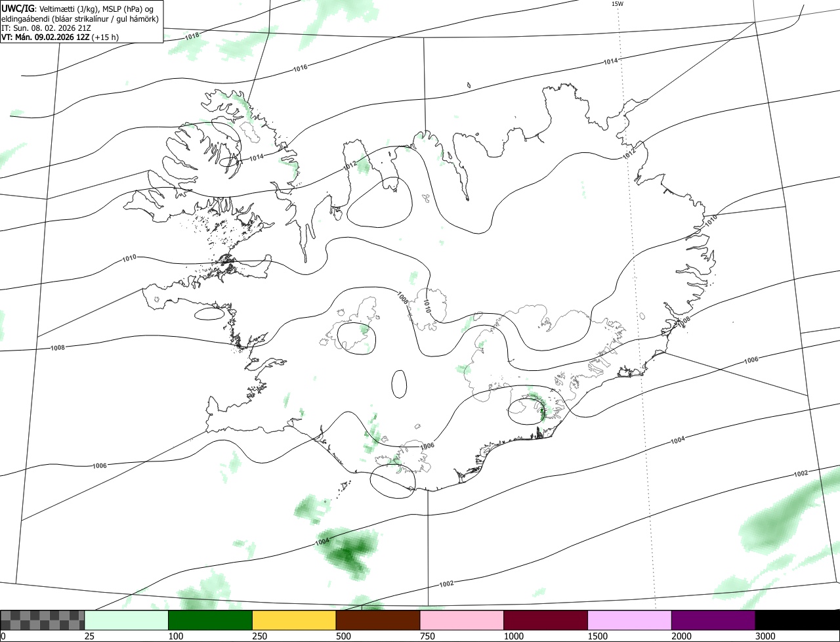Click the legend value 250
Viewport: 840px width, 642px height.
pyautogui.click(x=259, y=636)
